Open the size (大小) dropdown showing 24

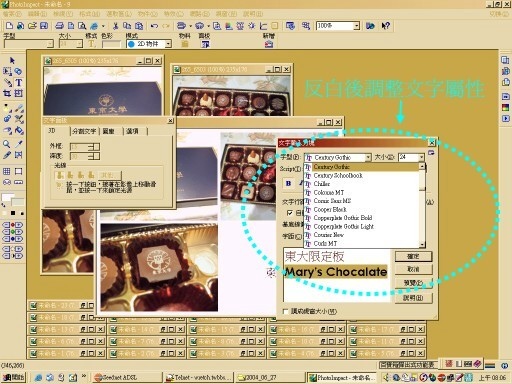click(x=422, y=157)
